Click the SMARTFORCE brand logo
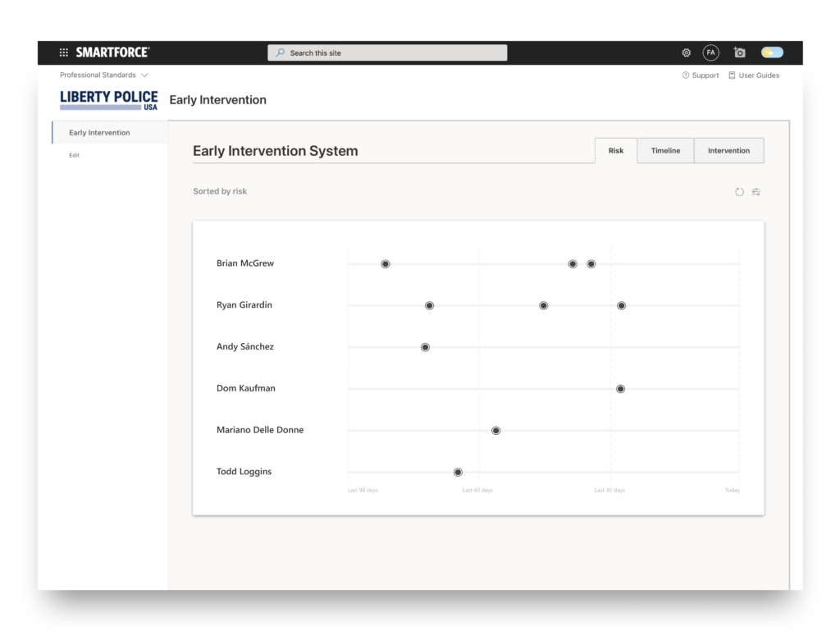The width and height of the screenshot is (840, 631). [x=112, y=53]
